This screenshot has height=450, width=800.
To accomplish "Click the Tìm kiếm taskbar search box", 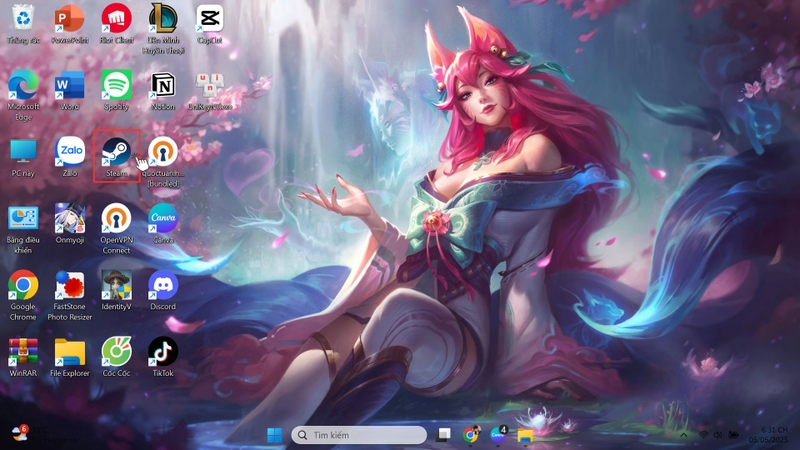I will click(359, 435).
